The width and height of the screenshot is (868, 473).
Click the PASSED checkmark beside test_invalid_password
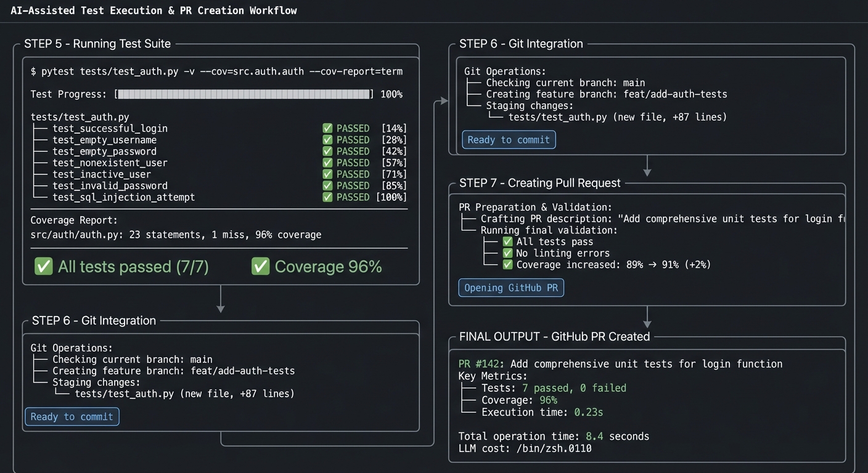coord(327,185)
